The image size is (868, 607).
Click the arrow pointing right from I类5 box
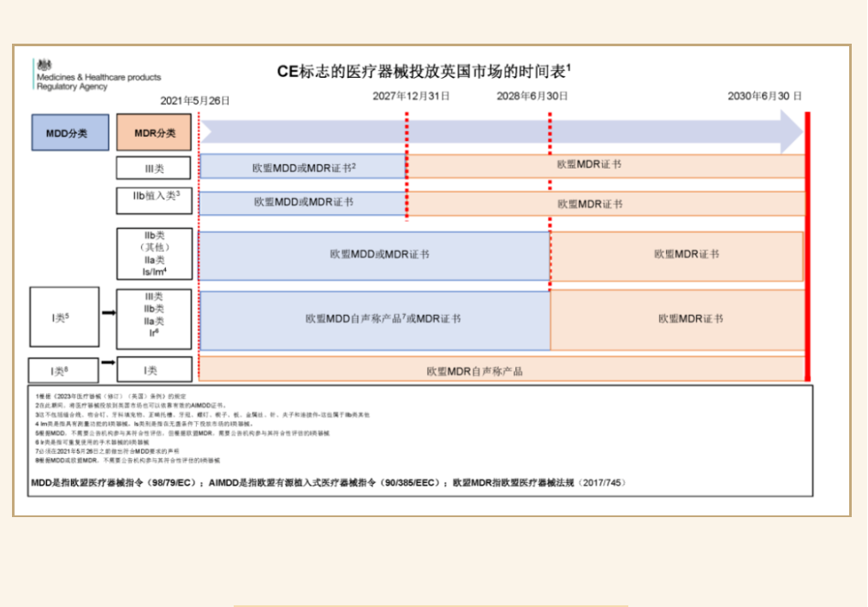click(x=109, y=313)
